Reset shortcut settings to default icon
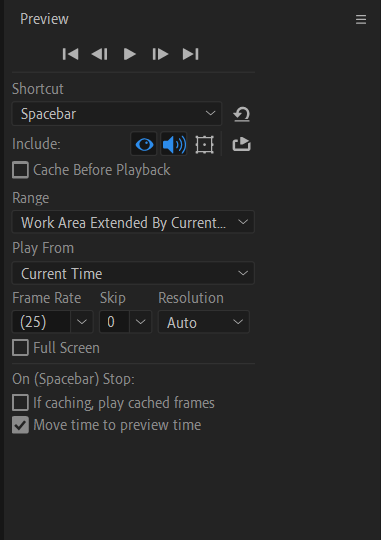The image size is (381, 540). click(241, 114)
